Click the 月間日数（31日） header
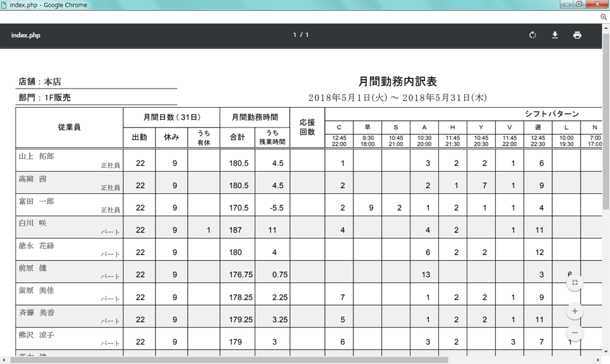Screen dimensions: 610x364 [171, 117]
